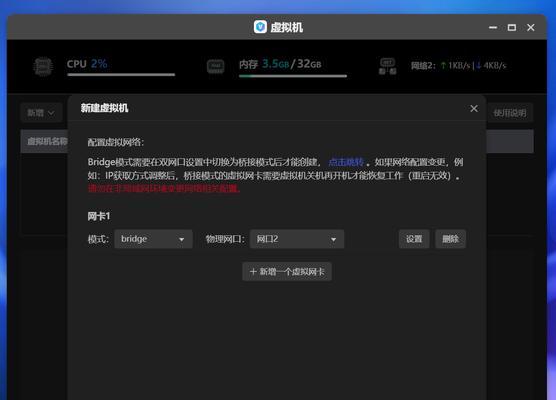556x400 pixels.
Task: Click the 设置 button for 网卡1
Action: coord(414,239)
